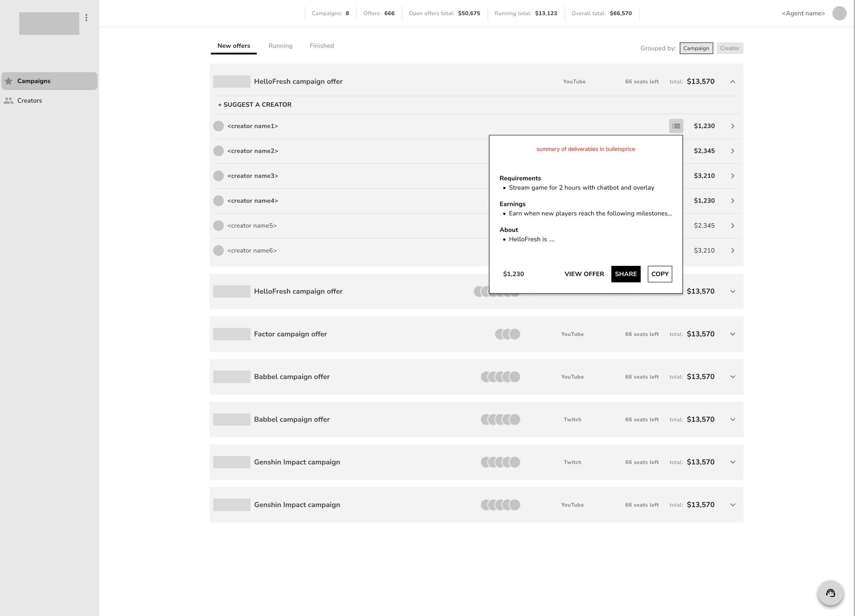Open the support chat bubble at bottom right
The image size is (855, 616).
pyautogui.click(x=831, y=593)
